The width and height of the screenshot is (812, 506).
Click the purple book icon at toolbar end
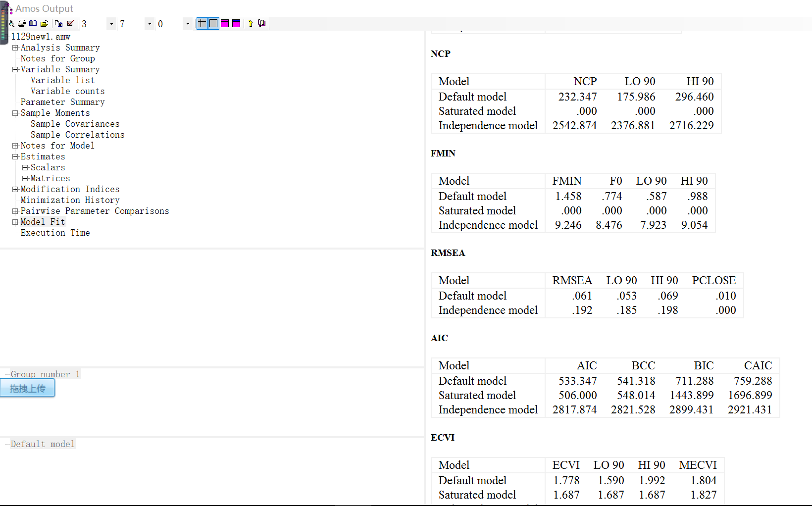(262, 23)
